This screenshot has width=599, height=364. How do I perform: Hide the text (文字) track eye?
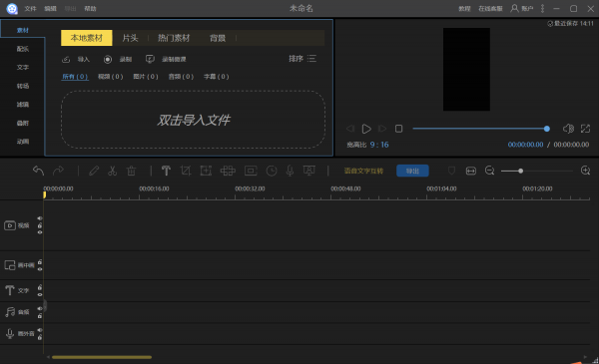pyautogui.click(x=40, y=294)
